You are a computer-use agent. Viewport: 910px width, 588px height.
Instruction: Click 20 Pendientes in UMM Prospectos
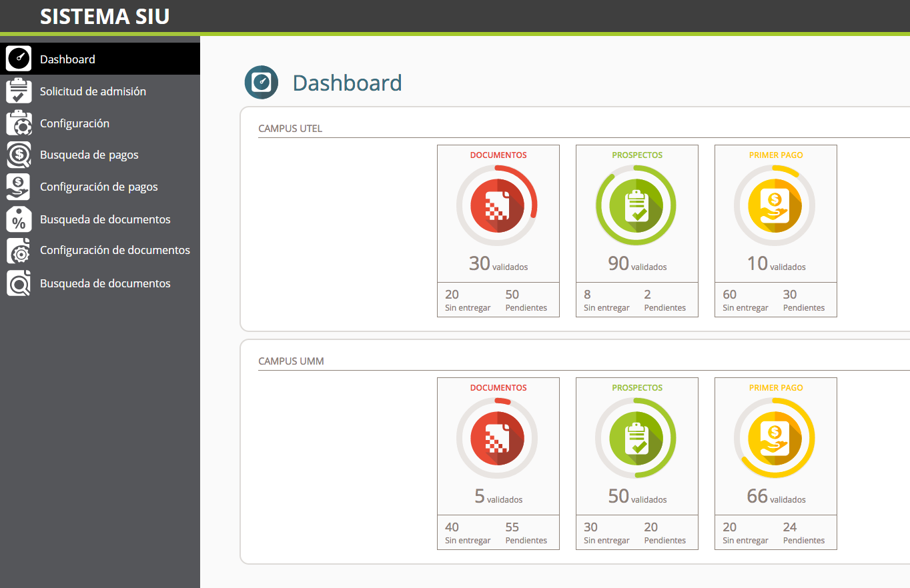pyautogui.click(x=665, y=533)
